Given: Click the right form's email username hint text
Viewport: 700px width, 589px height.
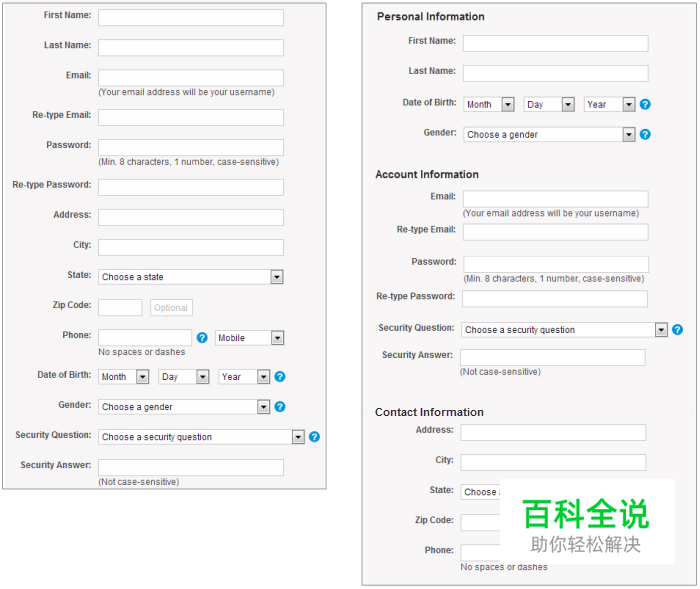Looking at the screenshot, I should tap(551, 213).
